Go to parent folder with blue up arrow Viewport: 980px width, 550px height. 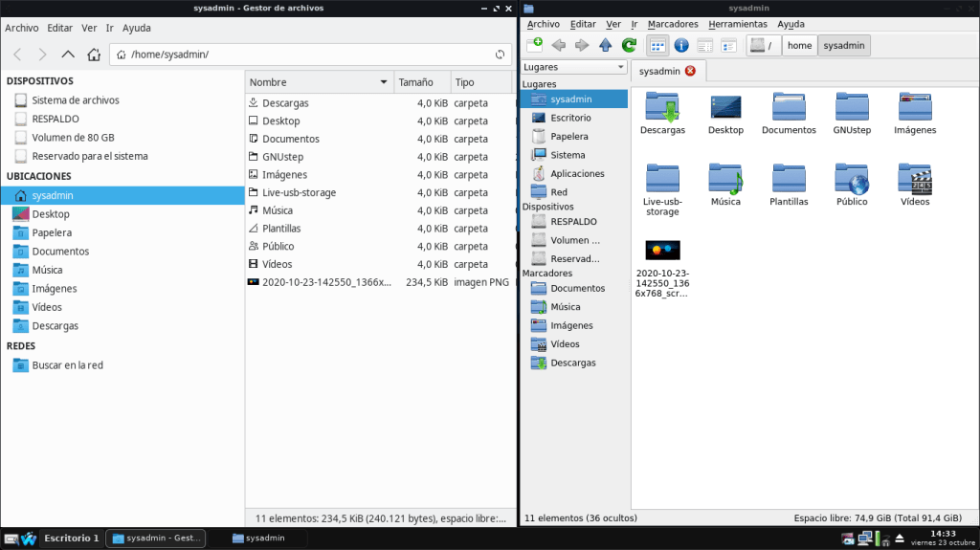(605, 45)
